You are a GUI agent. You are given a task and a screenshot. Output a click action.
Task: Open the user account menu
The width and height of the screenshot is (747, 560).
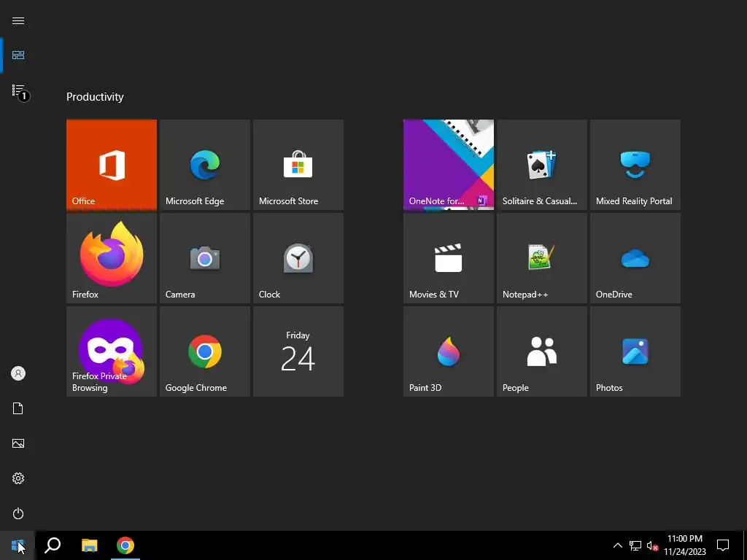point(18,373)
